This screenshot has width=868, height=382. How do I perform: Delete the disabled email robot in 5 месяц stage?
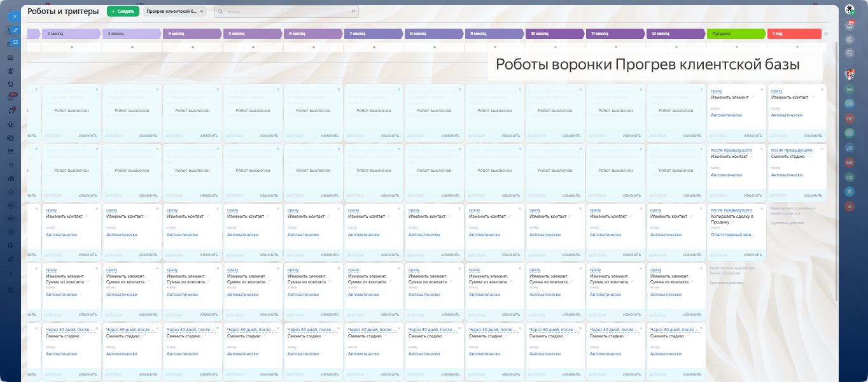pos(278,89)
